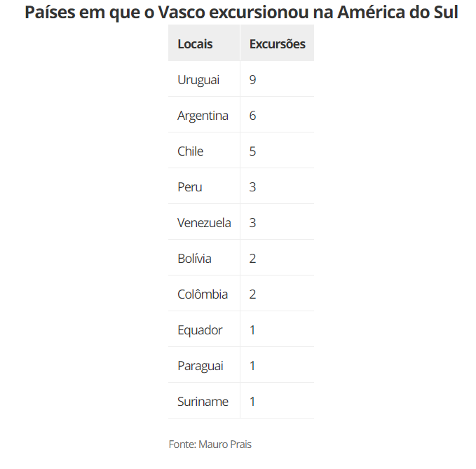476x469 pixels.
Task: Select the excursion count in Bolívia's row
Action: (252, 259)
